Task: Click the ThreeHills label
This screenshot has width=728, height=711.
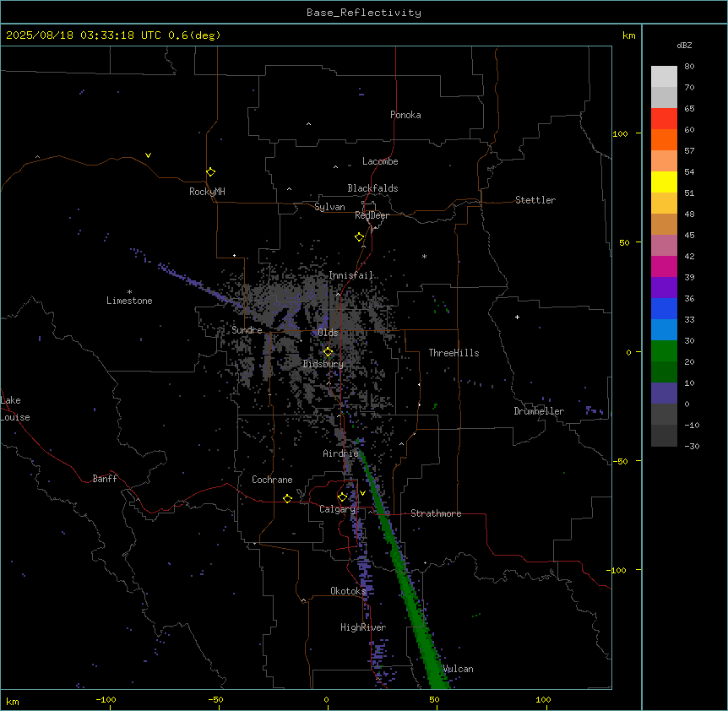Action: pos(454,353)
